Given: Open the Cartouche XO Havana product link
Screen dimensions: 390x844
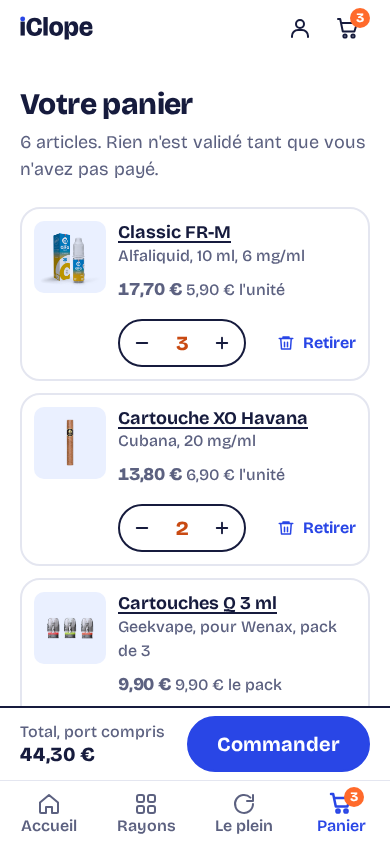Looking at the screenshot, I should (213, 418).
